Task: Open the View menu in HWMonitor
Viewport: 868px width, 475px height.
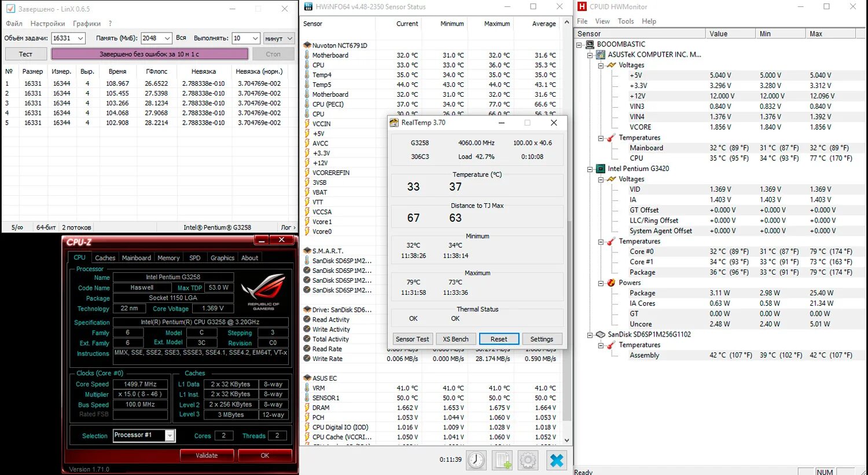Action: click(602, 21)
